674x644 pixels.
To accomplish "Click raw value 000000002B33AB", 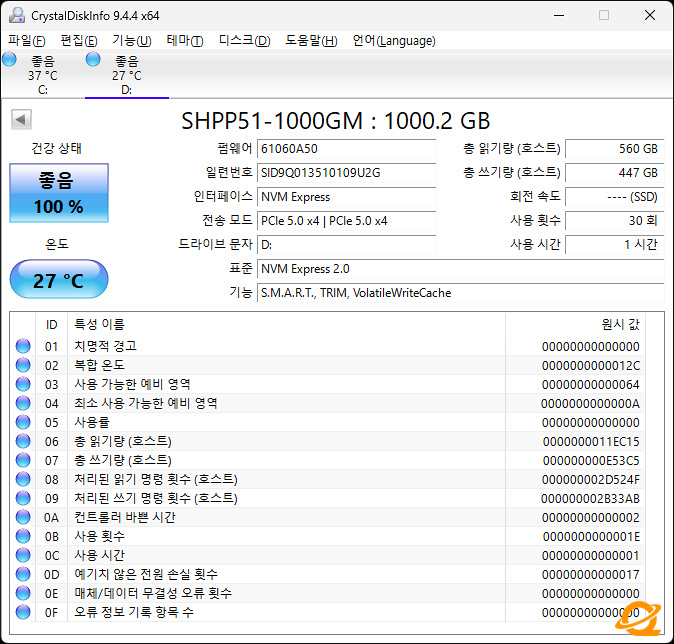I will click(590, 499).
